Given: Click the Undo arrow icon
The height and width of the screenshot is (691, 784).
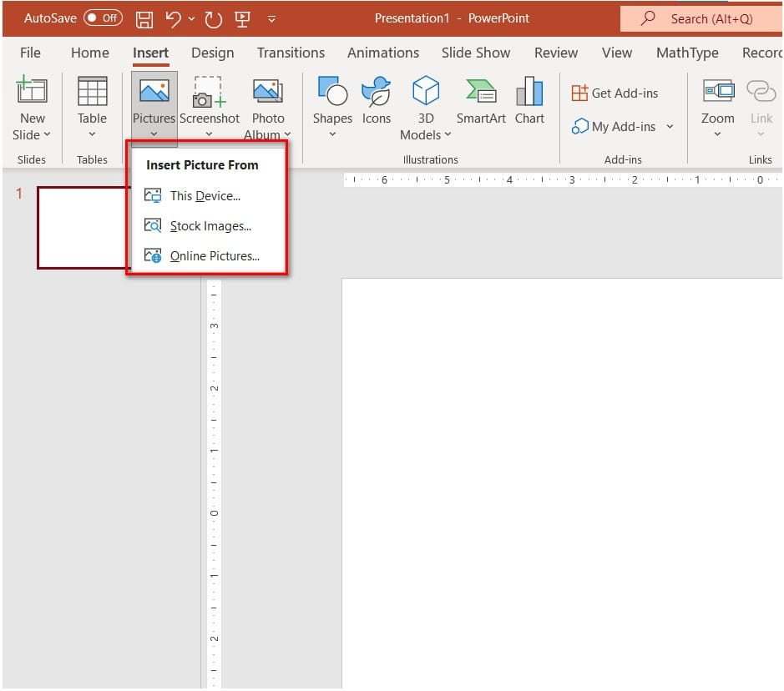Looking at the screenshot, I should coord(173,18).
